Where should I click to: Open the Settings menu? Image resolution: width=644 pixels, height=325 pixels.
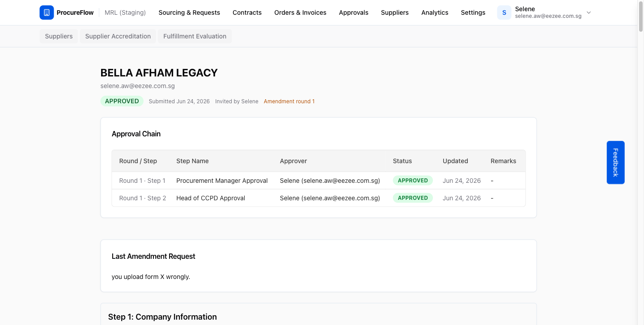point(473,13)
